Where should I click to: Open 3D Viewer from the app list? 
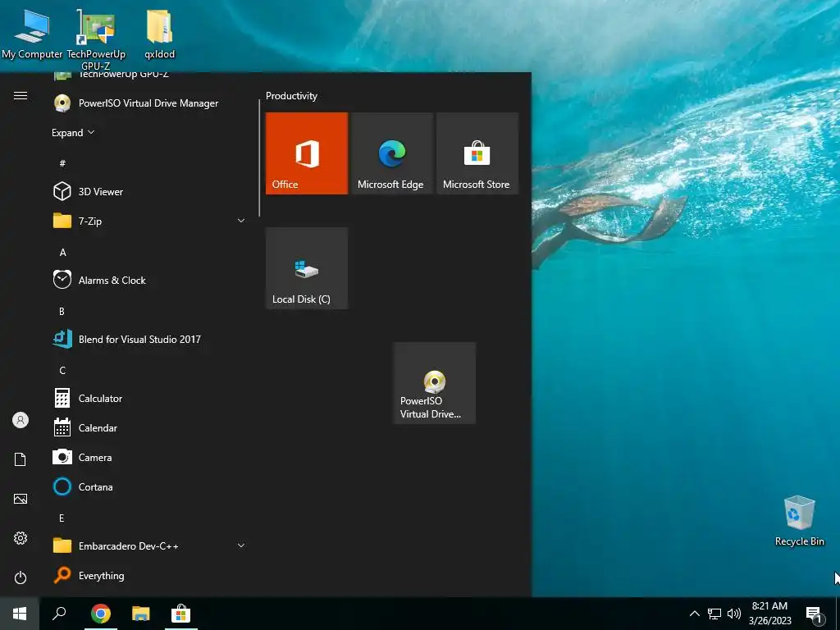pyautogui.click(x=148, y=191)
